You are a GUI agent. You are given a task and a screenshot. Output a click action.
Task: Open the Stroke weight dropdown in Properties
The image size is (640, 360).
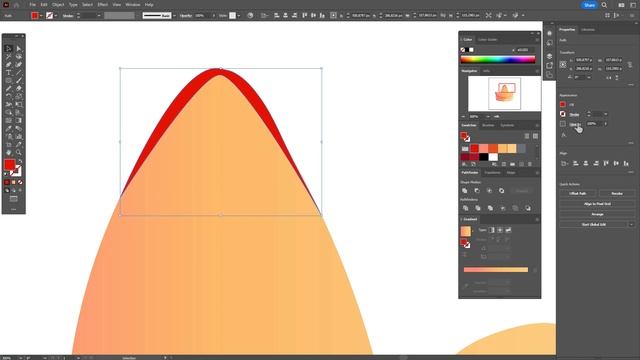(606, 114)
